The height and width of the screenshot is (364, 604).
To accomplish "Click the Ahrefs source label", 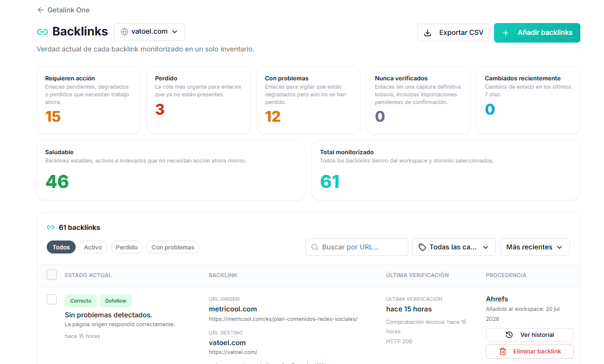I will [497, 299].
